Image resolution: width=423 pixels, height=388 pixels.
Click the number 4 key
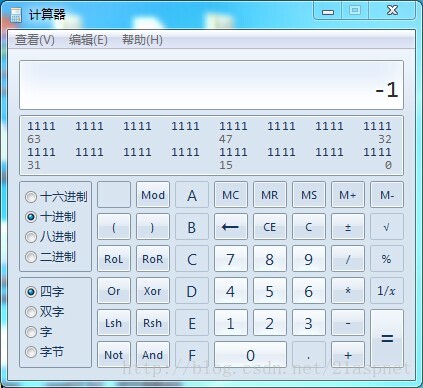pyautogui.click(x=231, y=291)
